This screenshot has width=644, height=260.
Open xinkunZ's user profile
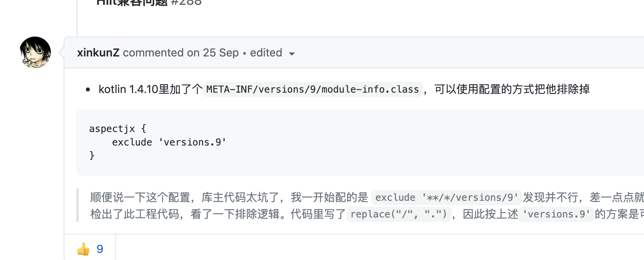pos(98,52)
